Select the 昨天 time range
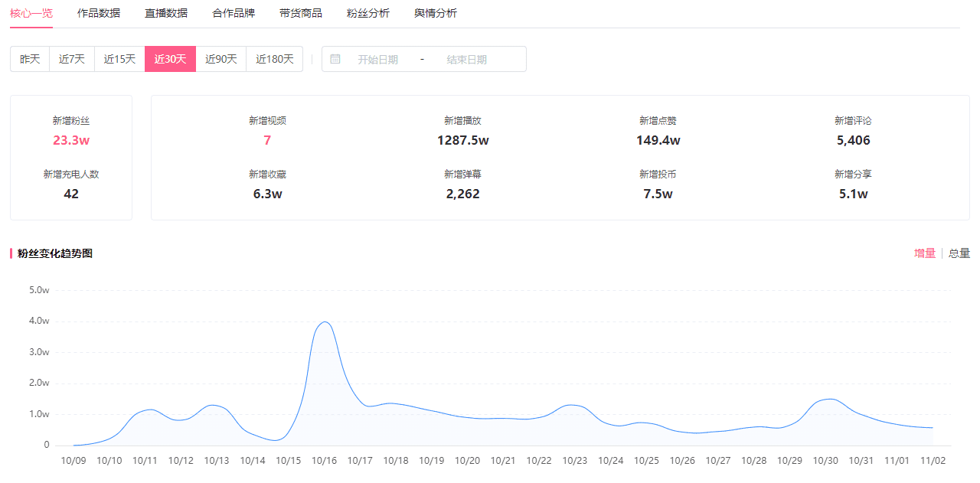This screenshot has height=483, width=980. pyautogui.click(x=30, y=59)
